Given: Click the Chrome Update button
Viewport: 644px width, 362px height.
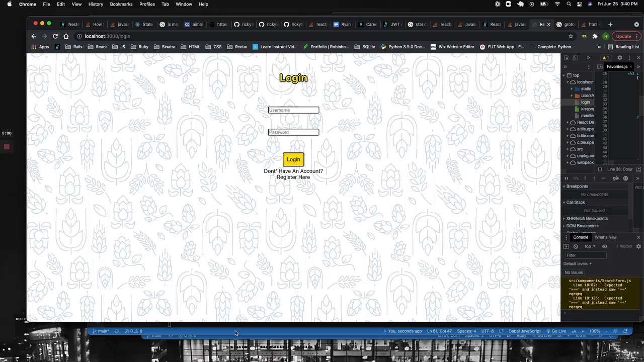Looking at the screenshot, I should (x=623, y=36).
